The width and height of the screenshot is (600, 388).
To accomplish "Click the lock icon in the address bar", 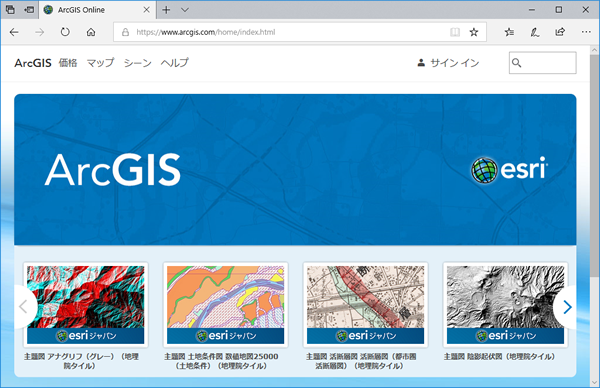I will pos(125,32).
